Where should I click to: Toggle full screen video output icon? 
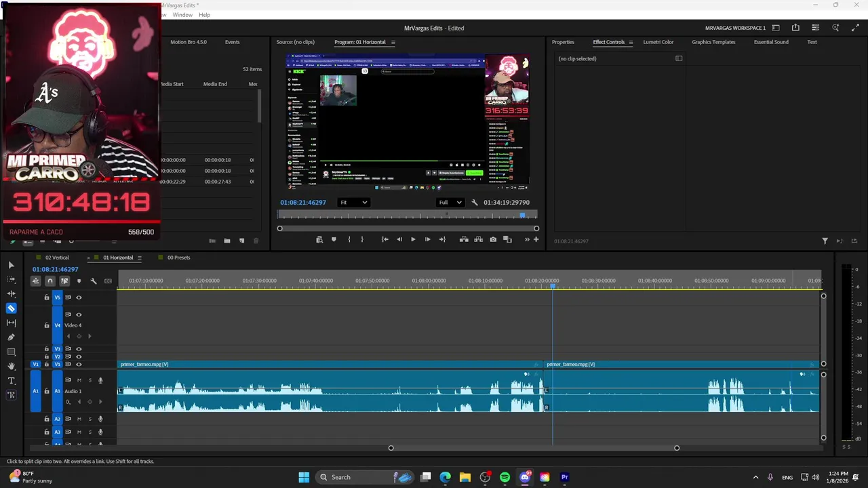[855, 28]
